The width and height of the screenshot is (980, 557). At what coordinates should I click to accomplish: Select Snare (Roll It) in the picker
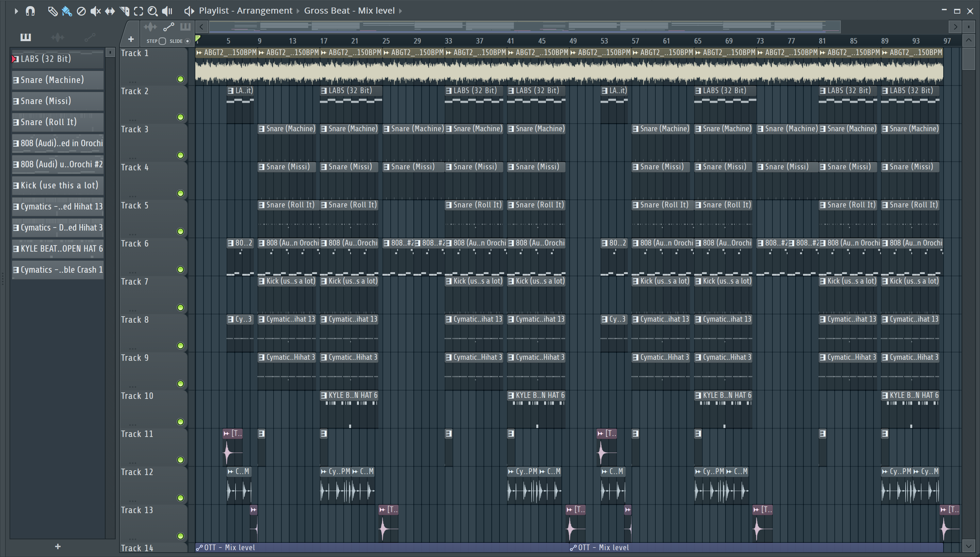pyautogui.click(x=58, y=122)
